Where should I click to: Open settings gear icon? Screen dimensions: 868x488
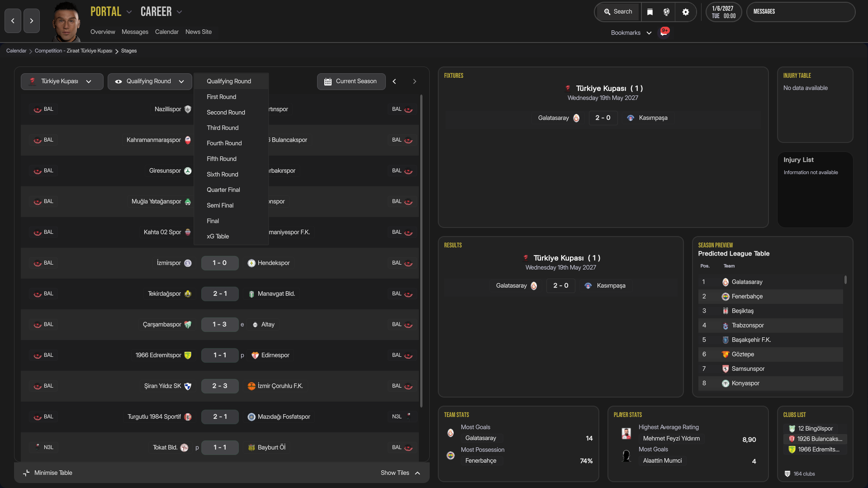685,12
